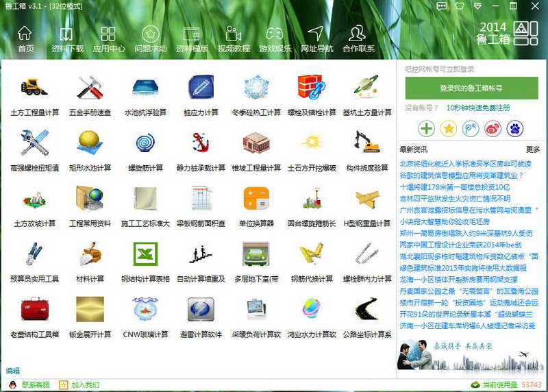Click the green plus circle icon

point(426,129)
